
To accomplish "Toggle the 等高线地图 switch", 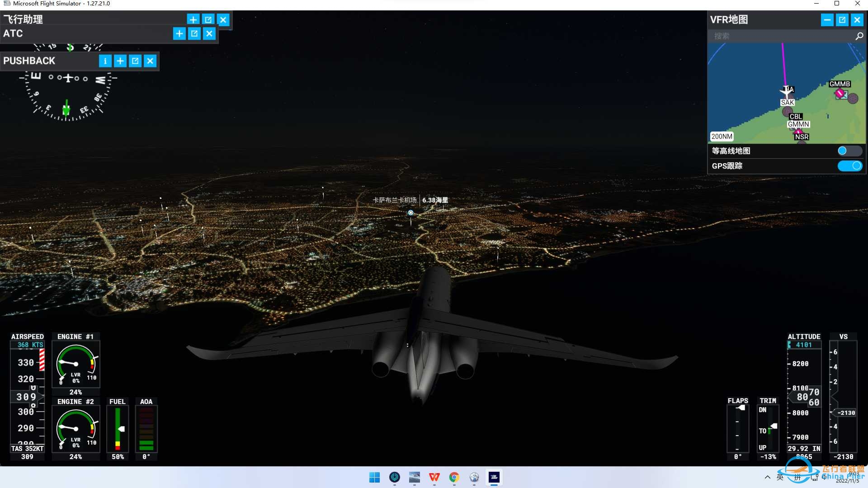I will (x=849, y=151).
